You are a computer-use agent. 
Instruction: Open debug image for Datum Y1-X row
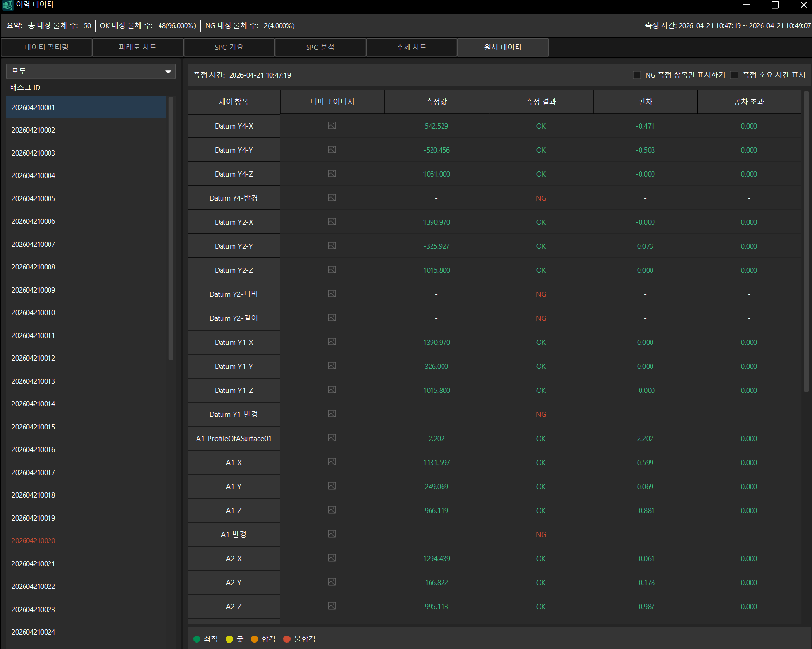pyautogui.click(x=332, y=342)
